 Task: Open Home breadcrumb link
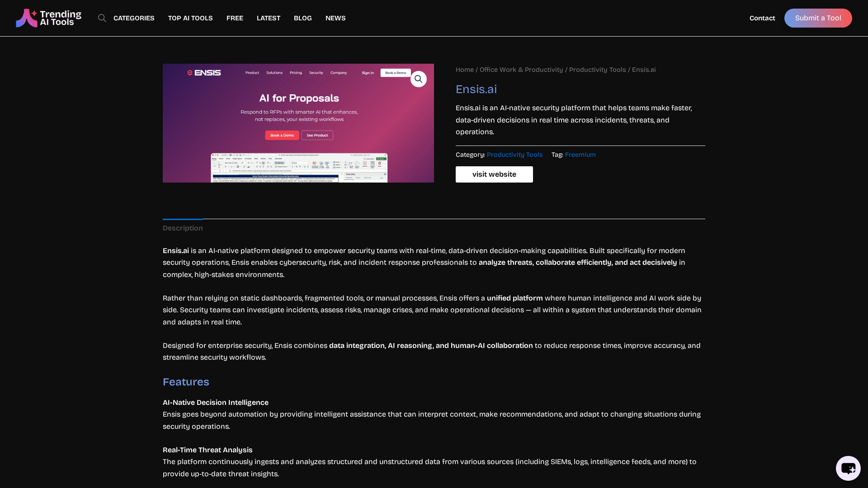pyautogui.click(x=464, y=70)
